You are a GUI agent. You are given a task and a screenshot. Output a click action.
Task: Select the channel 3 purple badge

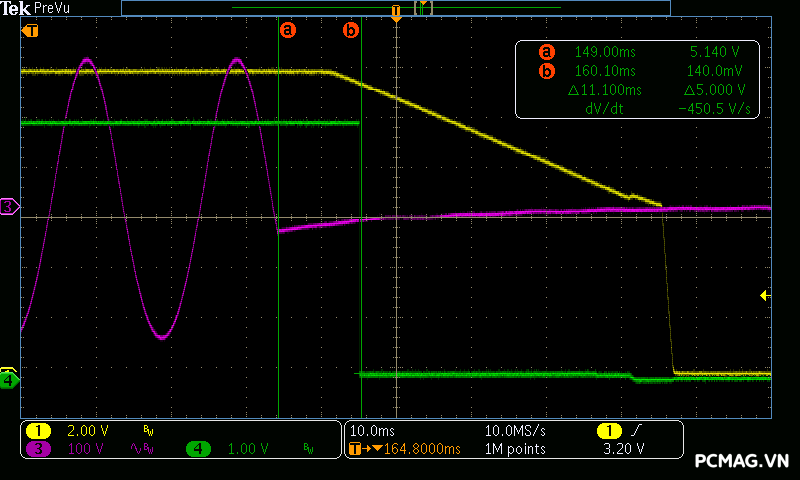coord(38,449)
